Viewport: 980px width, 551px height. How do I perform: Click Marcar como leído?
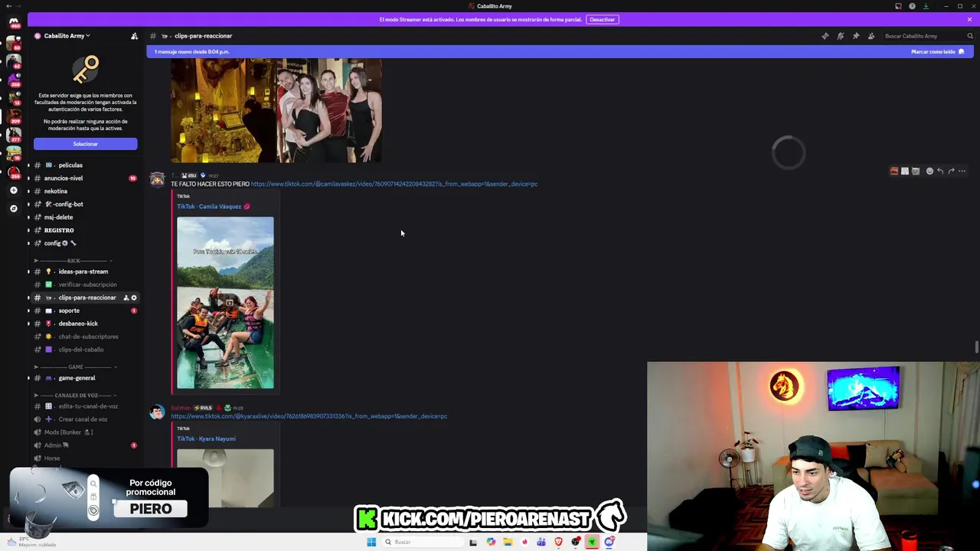937,51
